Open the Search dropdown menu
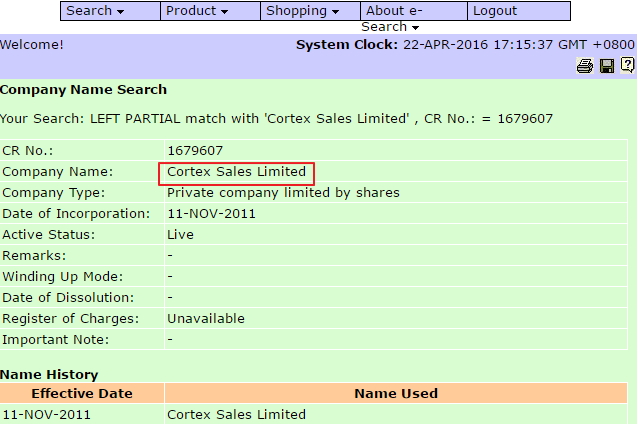Screen dimensions: 638x424 [x=110, y=11]
